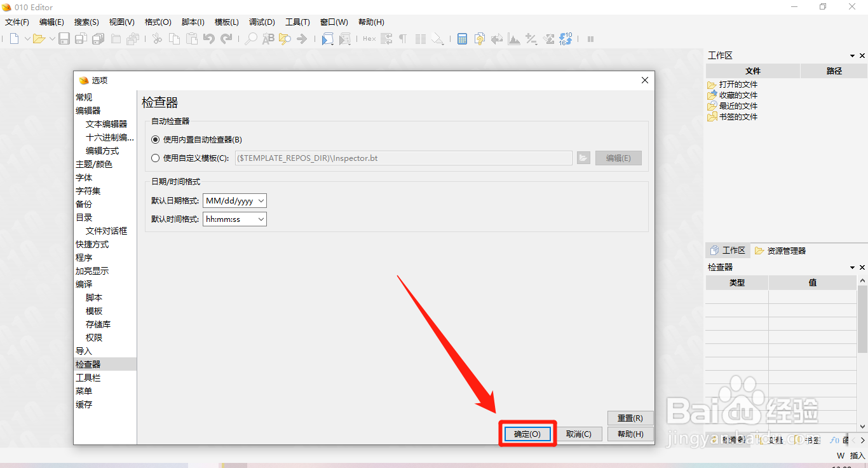Select 使用自定义模板 radio button

156,158
